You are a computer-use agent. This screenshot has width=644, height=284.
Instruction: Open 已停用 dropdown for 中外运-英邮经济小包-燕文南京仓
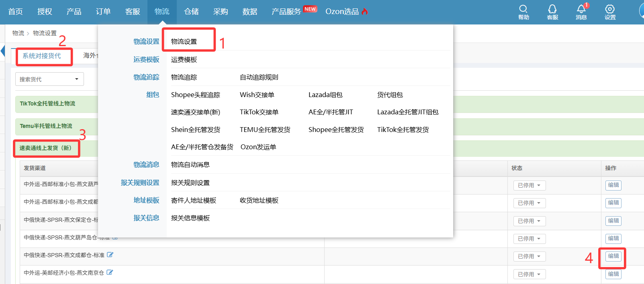pos(529,274)
